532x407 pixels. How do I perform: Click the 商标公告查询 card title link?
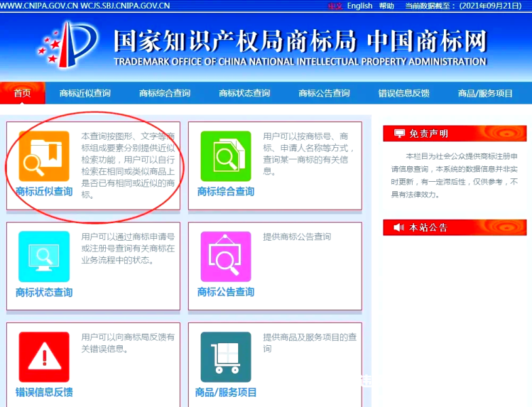[225, 292]
